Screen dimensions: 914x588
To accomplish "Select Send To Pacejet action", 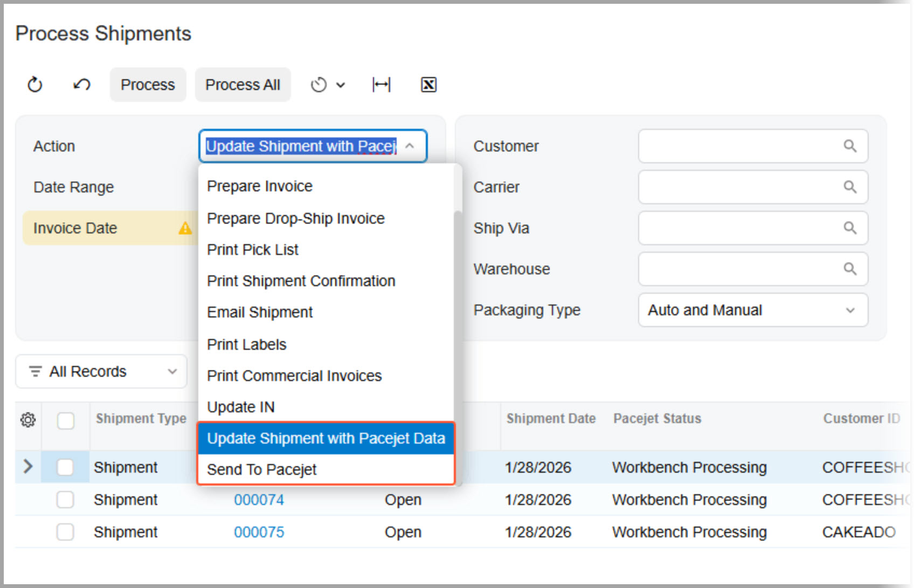I will 261,469.
